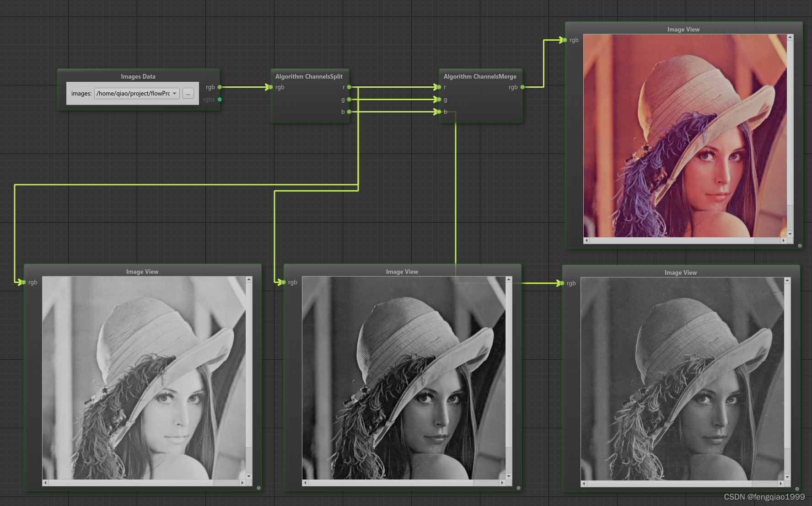Image resolution: width=812 pixels, height=506 pixels.
Task: Click g input port of ChannelsMerge node
Action: (x=439, y=99)
